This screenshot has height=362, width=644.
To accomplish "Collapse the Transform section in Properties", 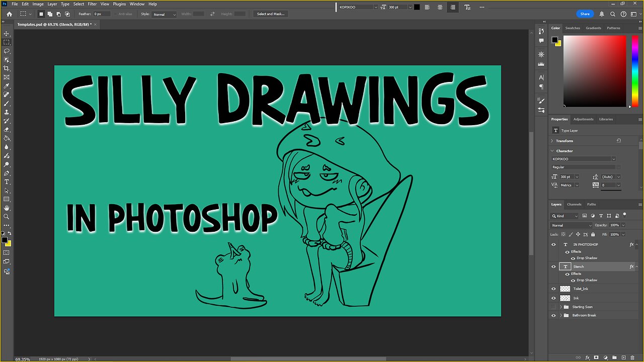I will [552, 141].
